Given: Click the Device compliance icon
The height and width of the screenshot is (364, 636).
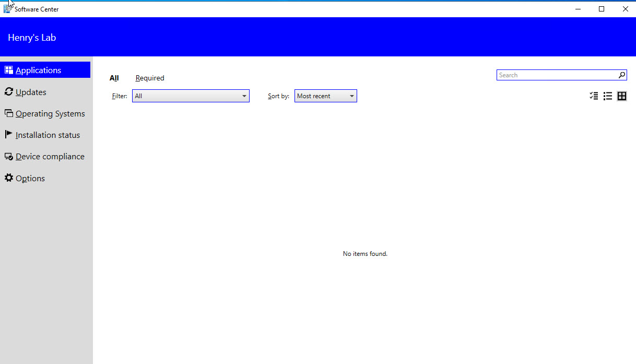Looking at the screenshot, I should coord(8,156).
